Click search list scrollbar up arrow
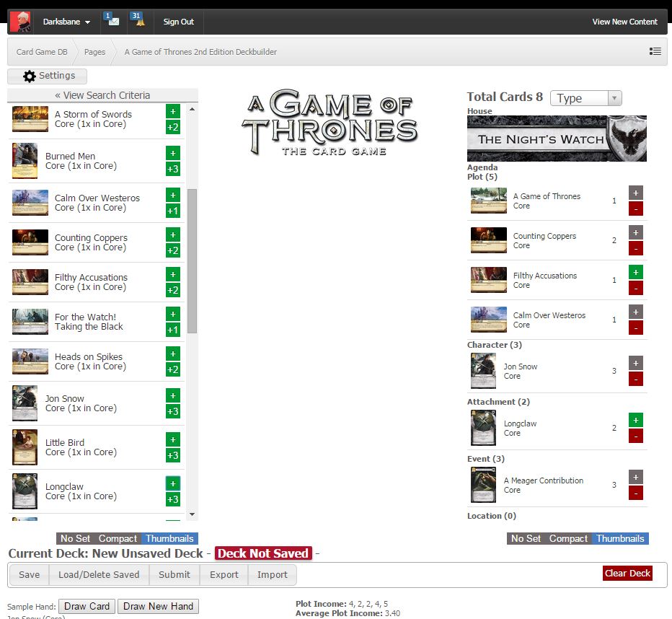This screenshot has height=619, width=672. [x=193, y=110]
